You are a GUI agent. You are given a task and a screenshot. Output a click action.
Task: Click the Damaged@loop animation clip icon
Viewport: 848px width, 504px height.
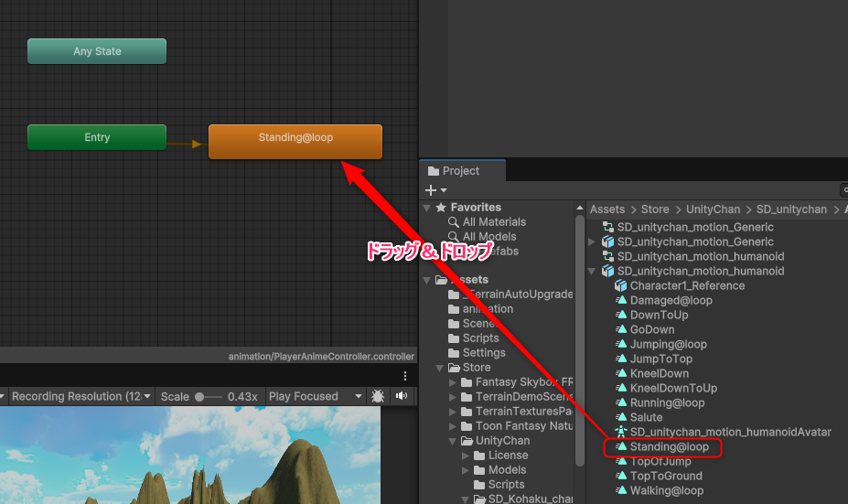pyautogui.click(x=621, y=300)
